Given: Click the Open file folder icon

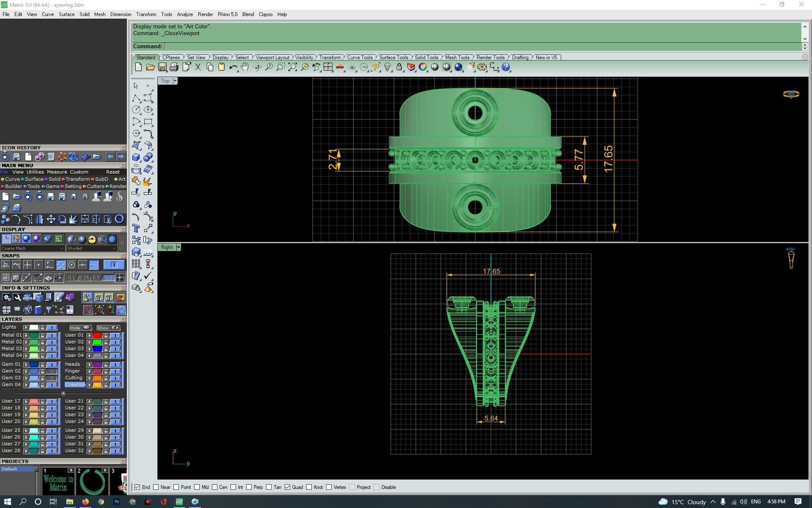Looking at the screenshot, I should 150,67.
